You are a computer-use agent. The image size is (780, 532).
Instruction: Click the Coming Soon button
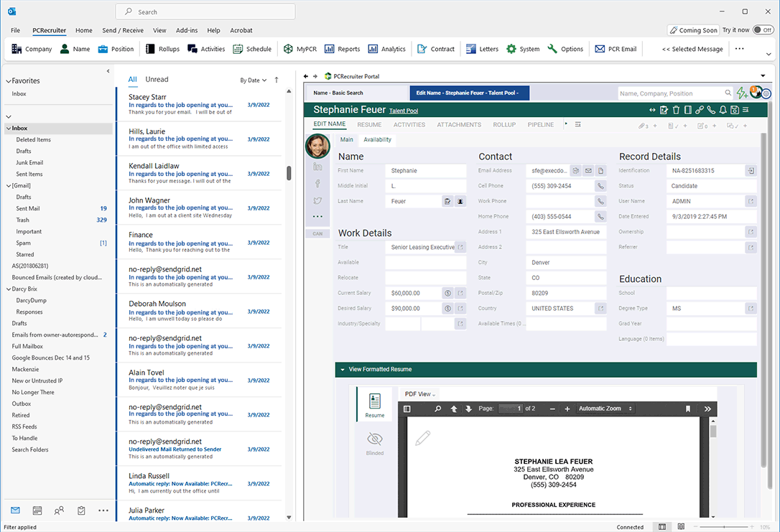point(693,30)
